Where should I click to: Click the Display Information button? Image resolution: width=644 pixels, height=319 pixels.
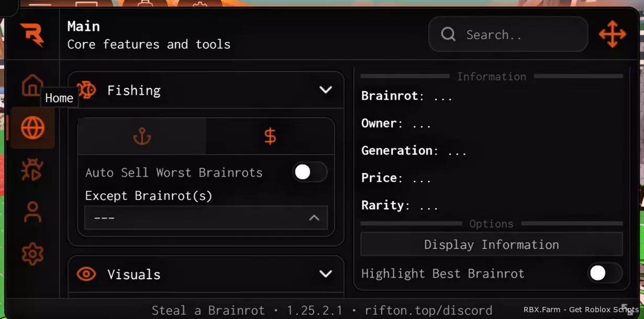click(492, 245)
